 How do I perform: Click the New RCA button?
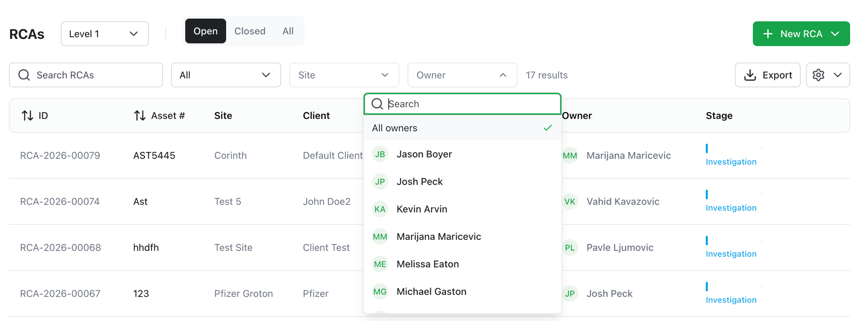tap(801, 34)
